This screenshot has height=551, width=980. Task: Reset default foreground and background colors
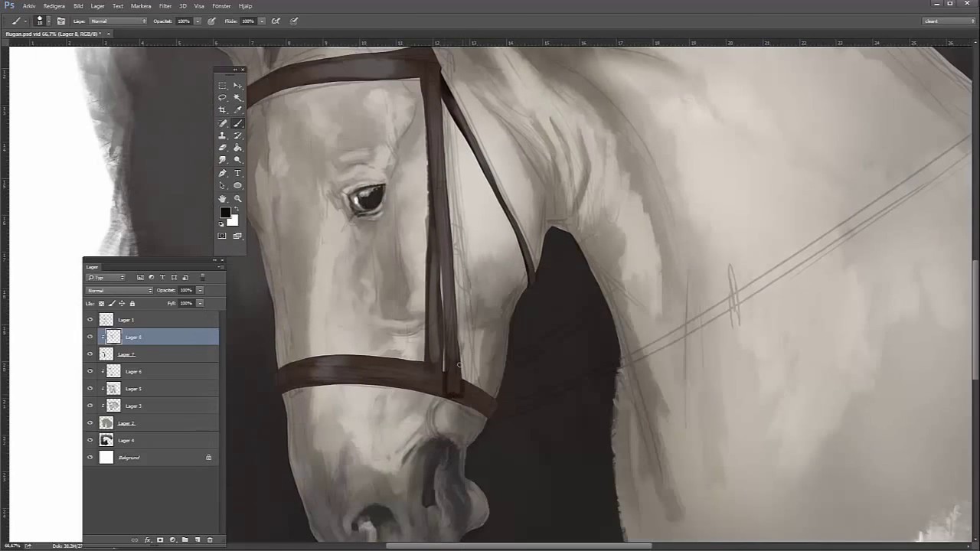pos(222,224)
